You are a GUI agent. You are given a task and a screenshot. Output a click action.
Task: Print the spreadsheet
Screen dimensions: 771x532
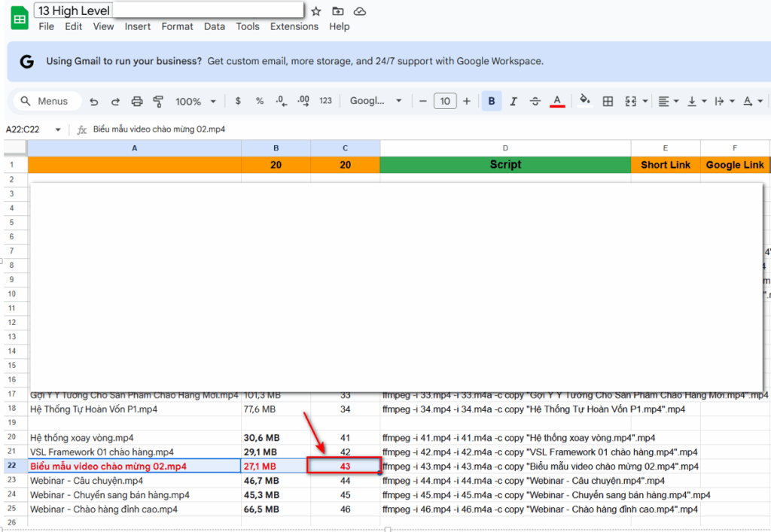[x=137, y=101]
